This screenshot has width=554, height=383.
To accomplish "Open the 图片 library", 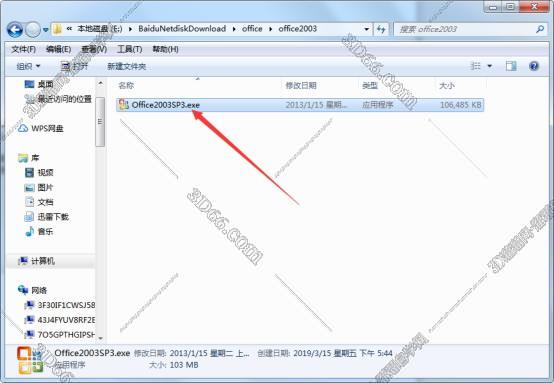I will coord(45,187).
